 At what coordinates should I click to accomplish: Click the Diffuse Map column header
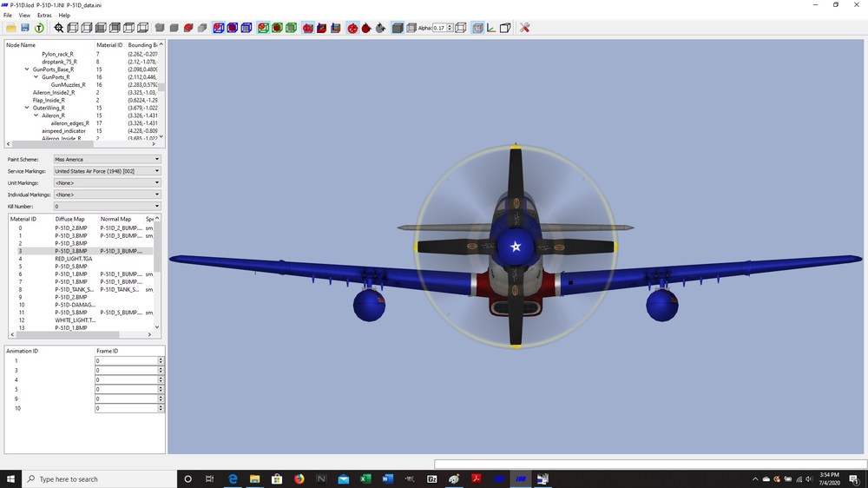pyautogui.click(x=69, y=220)
